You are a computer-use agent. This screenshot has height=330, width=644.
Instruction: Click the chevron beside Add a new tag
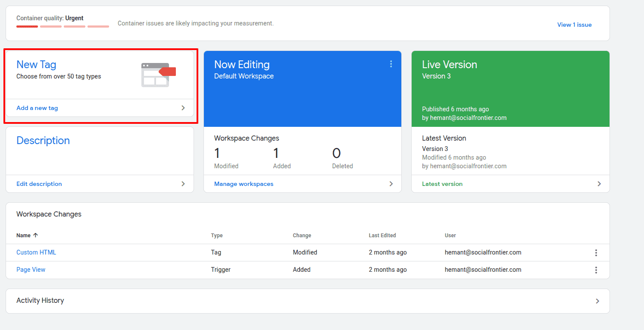pos(183,108)
